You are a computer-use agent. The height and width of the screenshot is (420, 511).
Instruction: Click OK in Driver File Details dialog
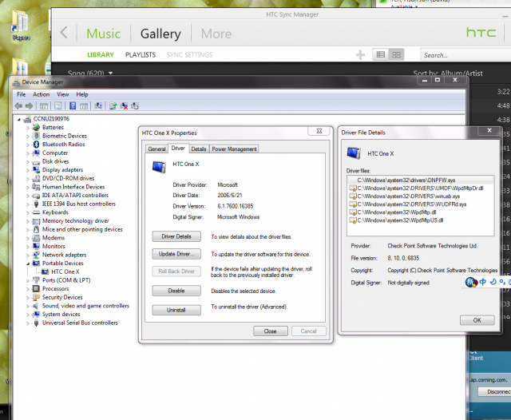point(477,320)
